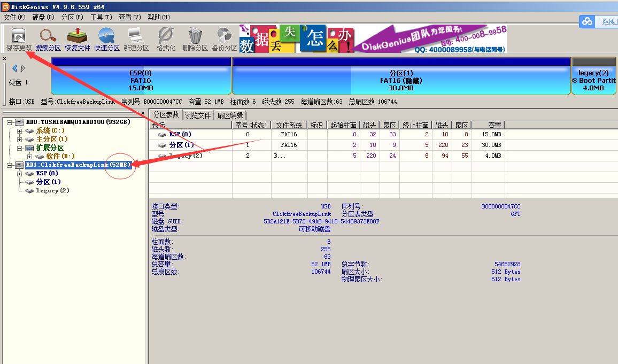618x364 pixels.
Task: Open the DiskGenius data recovery banner ad
Action: (x=373, y=39)
